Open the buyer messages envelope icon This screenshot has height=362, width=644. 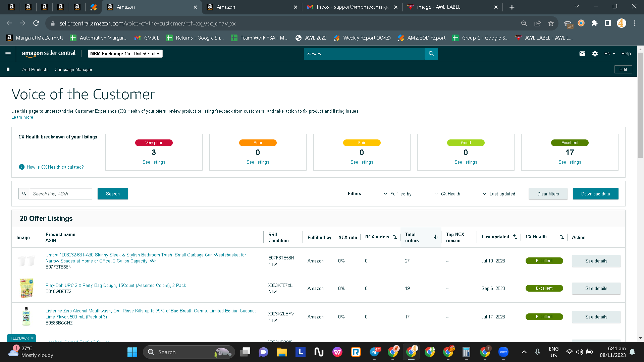coord(582,54)
